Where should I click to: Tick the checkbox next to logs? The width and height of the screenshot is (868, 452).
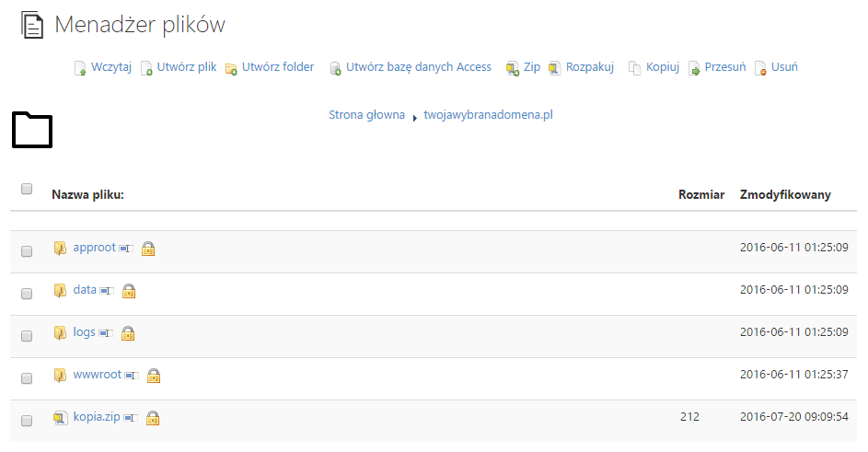(x=27, y=336)
